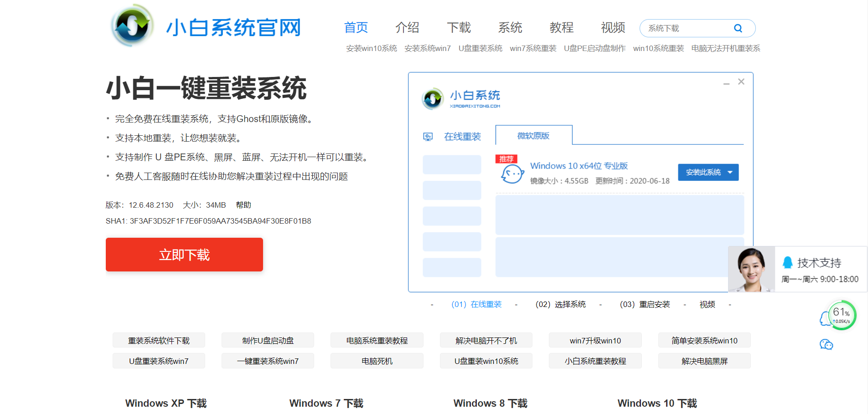868x414 pixels.
Task: Click the 在线重装 monitor icon
Action: coord(428,137)
